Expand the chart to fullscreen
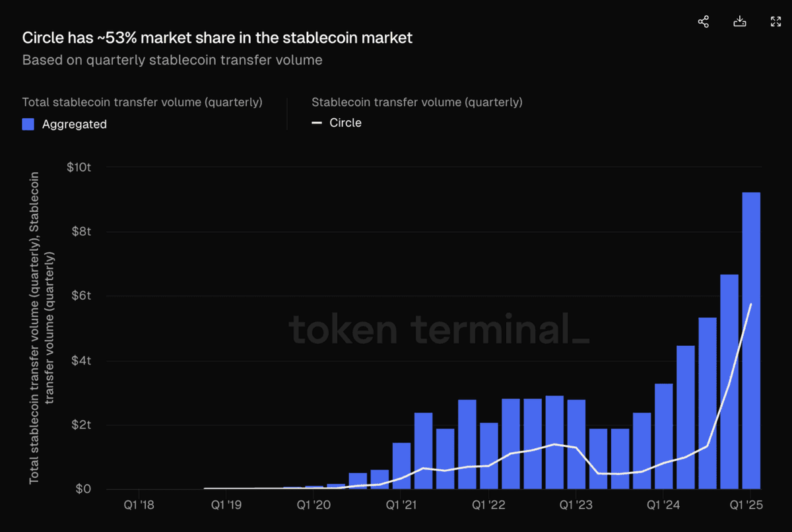Screen dimensions: 792x532 (x=776, y=22)
